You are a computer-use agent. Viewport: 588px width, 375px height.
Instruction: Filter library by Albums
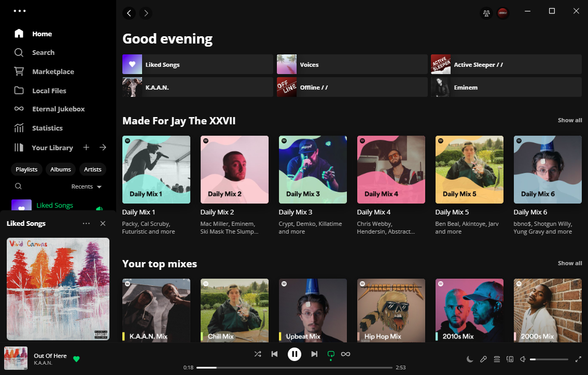[61, 169]
